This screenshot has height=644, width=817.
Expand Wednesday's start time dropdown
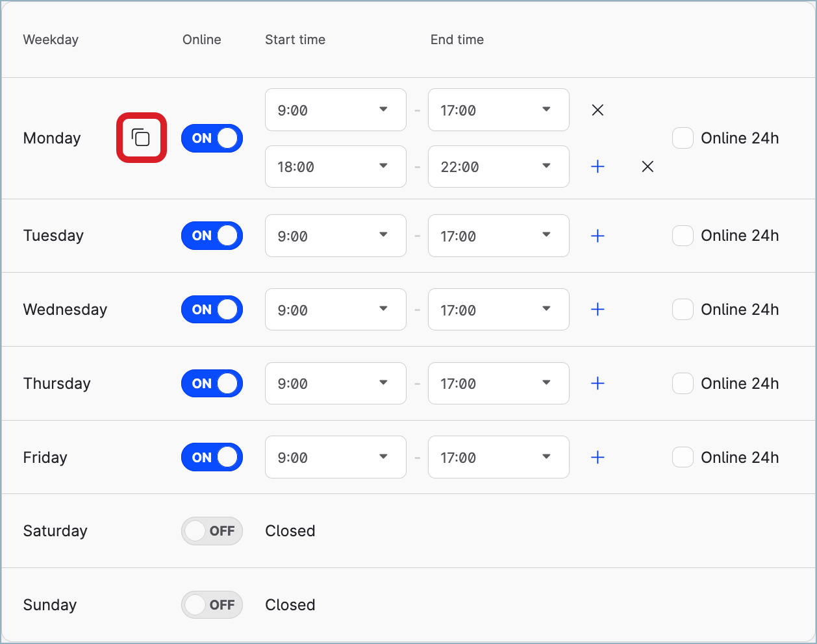[335, 310]
